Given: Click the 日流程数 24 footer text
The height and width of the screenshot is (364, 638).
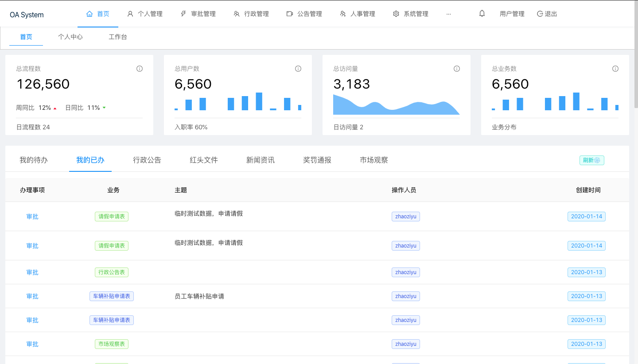Looking at the screenshot, I should 33,127.
